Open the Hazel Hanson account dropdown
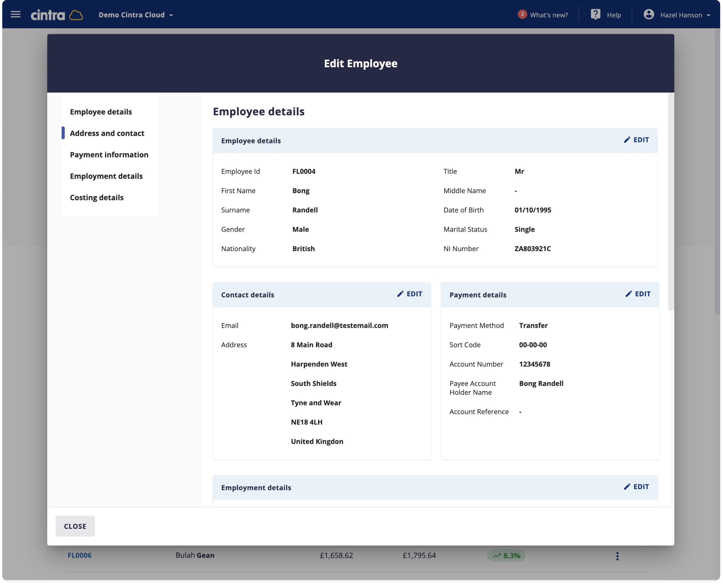The image size is (723, 588). 709,15
